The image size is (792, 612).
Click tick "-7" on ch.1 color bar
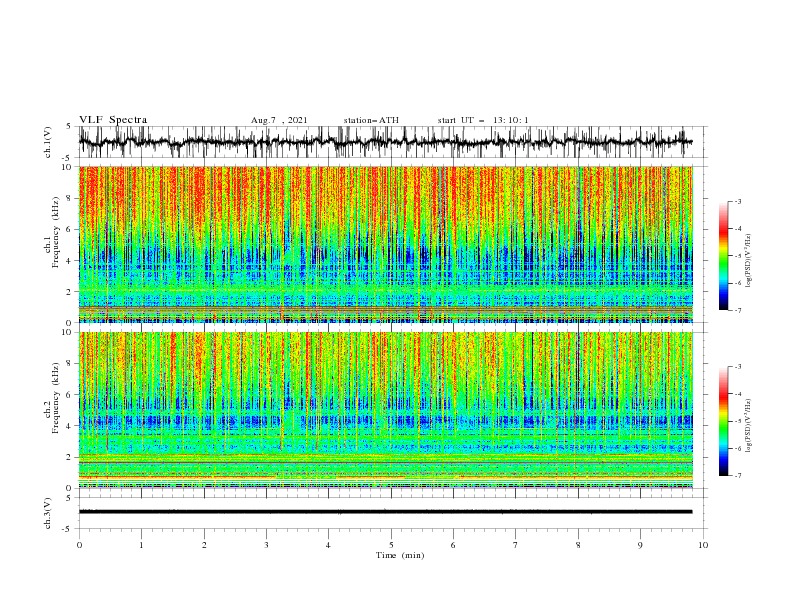point(738,310)
